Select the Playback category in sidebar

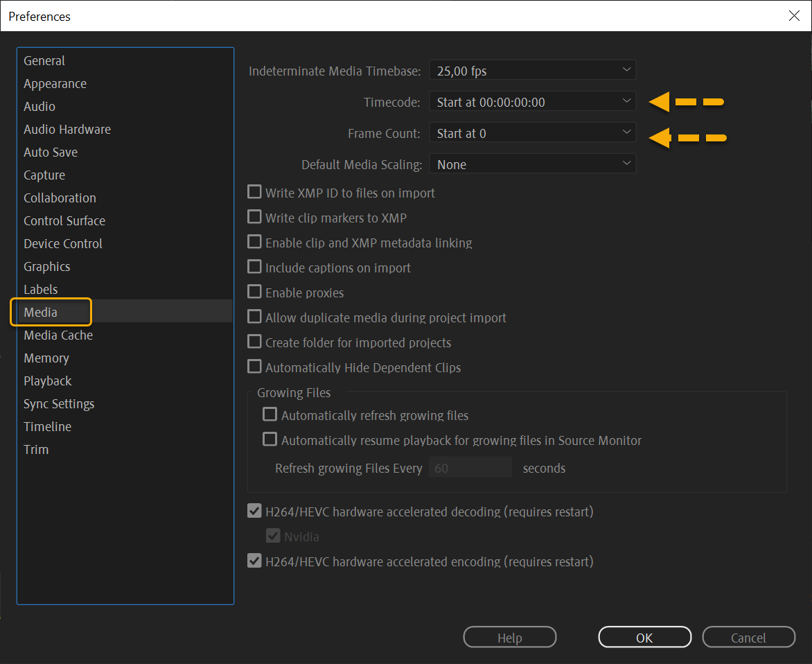click(47, 381)
